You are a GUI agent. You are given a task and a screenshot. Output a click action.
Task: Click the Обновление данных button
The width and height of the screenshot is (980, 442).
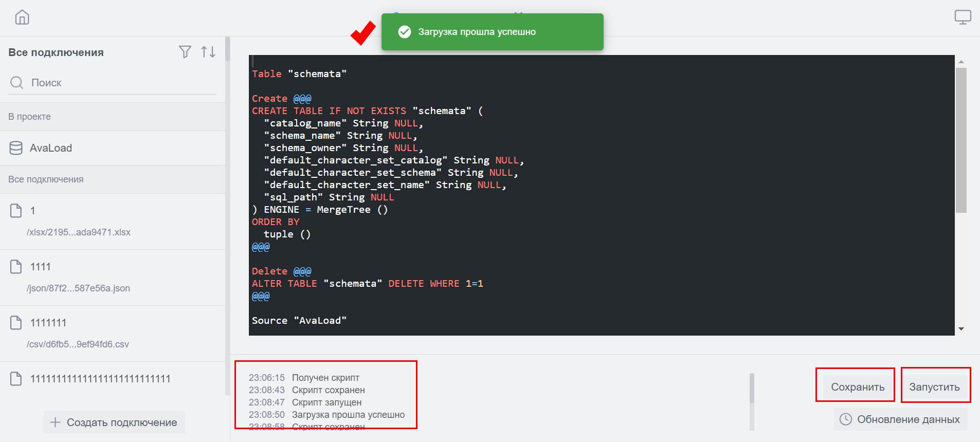point(900,419)
